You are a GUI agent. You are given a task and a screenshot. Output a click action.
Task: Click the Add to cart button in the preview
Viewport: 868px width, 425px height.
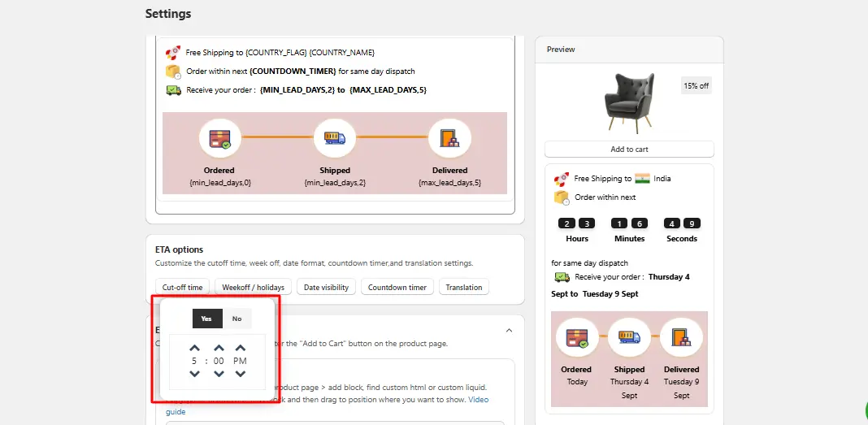(x=629, y=150)
